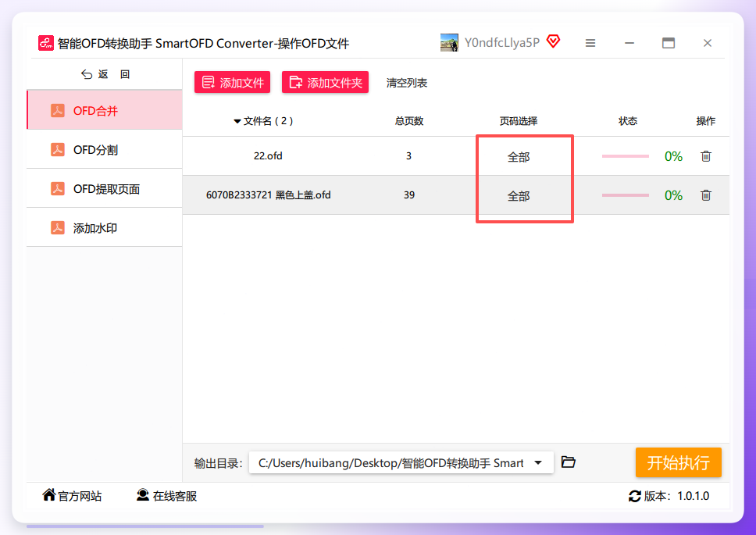The width and height of the screenshot is (756, 535).
Task: Open page selection 全部 for 22.ofd
Action: 519,157
